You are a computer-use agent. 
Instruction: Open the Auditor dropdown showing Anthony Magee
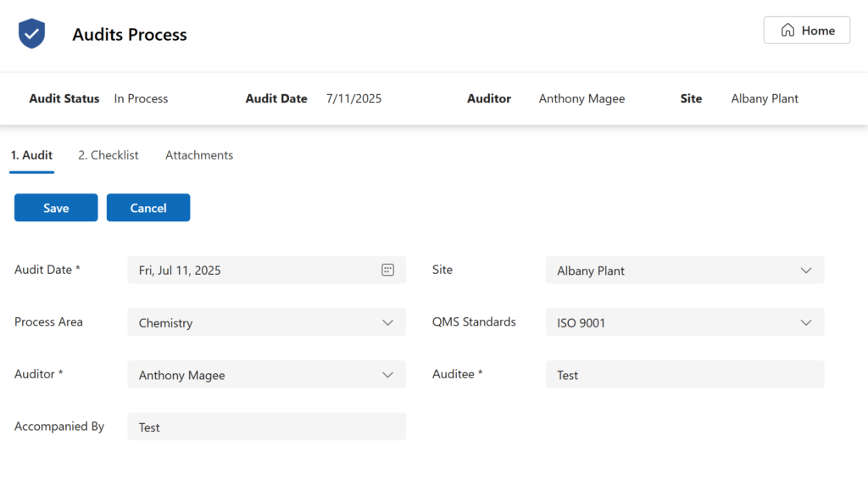266,374
